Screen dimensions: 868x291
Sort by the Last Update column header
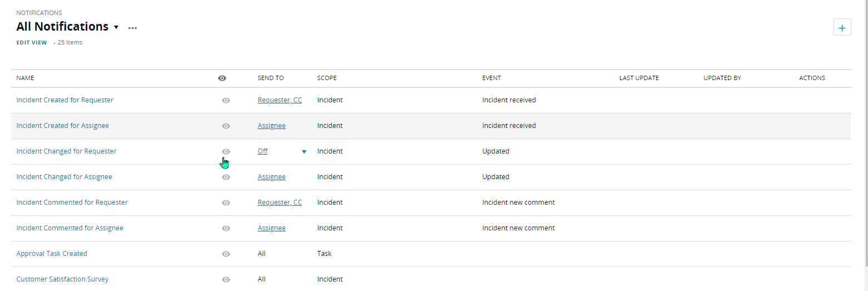click(x=639, y=78)
